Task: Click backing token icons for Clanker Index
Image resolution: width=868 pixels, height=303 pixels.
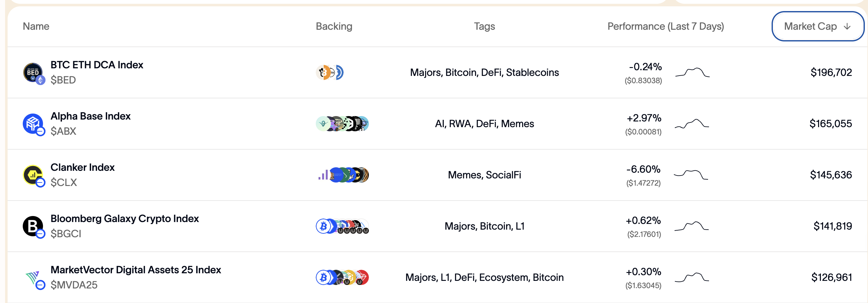Action: tap(343, 175)
